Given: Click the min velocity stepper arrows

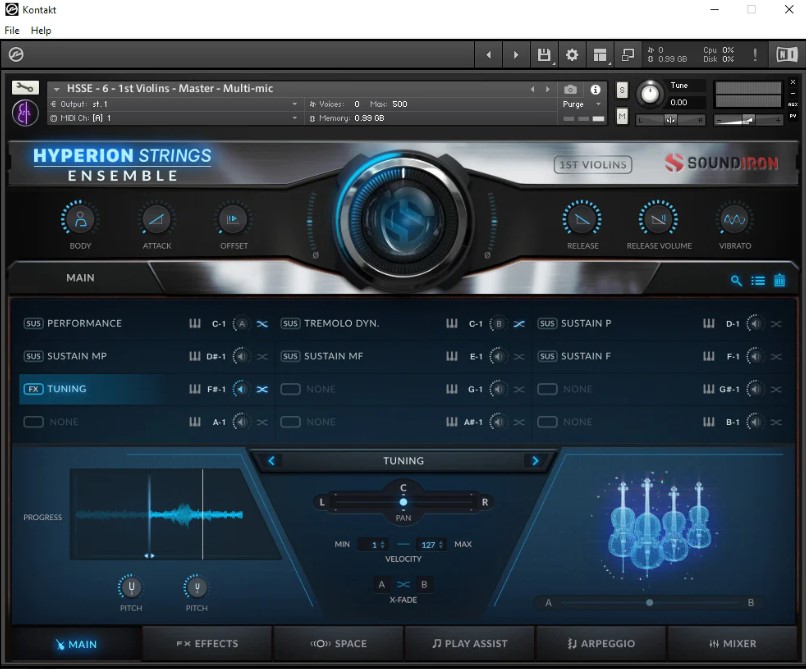Looking at the screenshot, I should [x=382, y=545].
